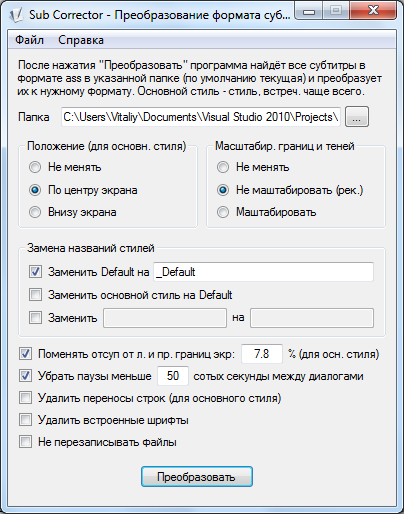Click the folder browse button with three dots
The height and width of the screenshot is (514, 404).
(357, 117)
